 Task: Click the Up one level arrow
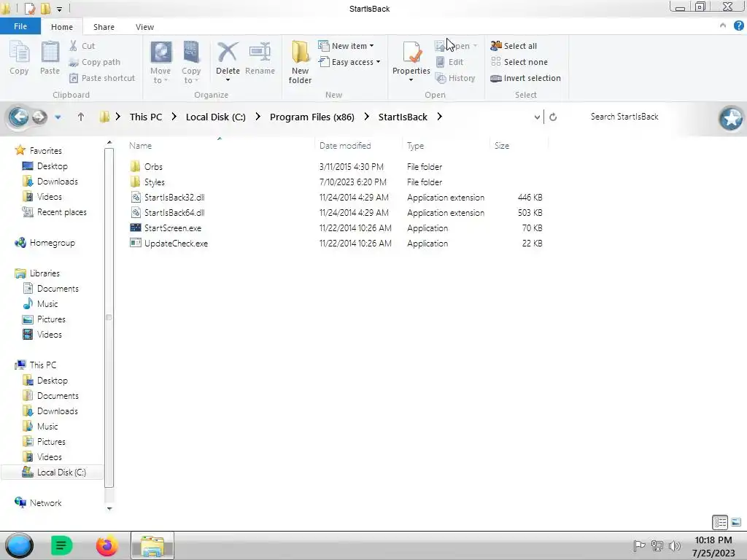(80, 117)
